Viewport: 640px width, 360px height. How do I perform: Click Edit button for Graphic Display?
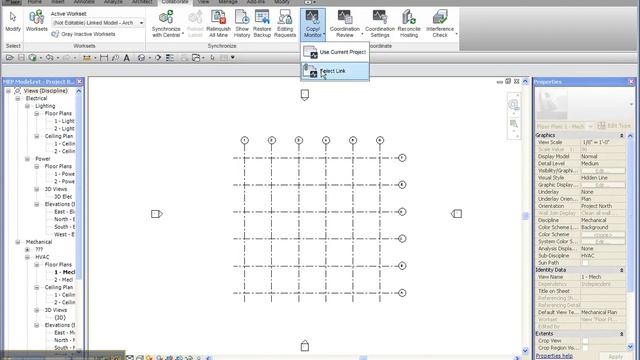(603, 185)
